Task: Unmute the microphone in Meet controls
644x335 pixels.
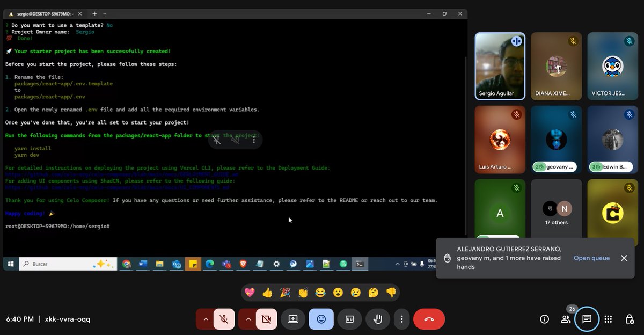Action: [224, 319]
